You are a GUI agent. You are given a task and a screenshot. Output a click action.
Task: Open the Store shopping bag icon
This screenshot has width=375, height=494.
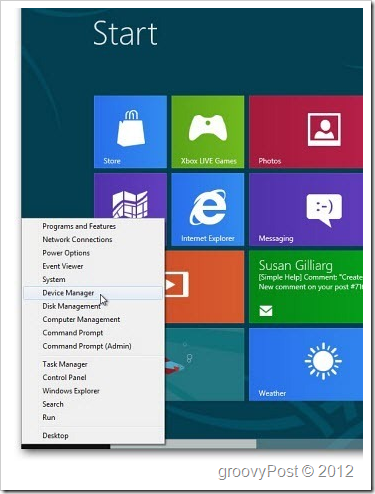131,128
